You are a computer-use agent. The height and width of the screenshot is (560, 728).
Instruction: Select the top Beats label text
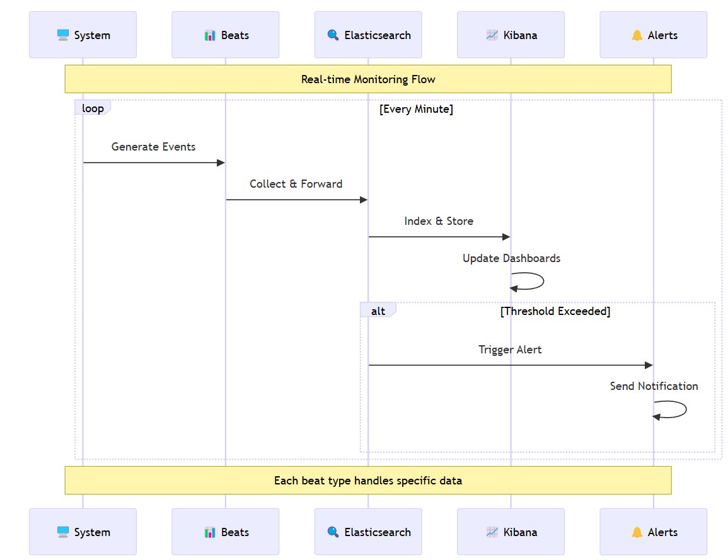[x=235, y=35]
